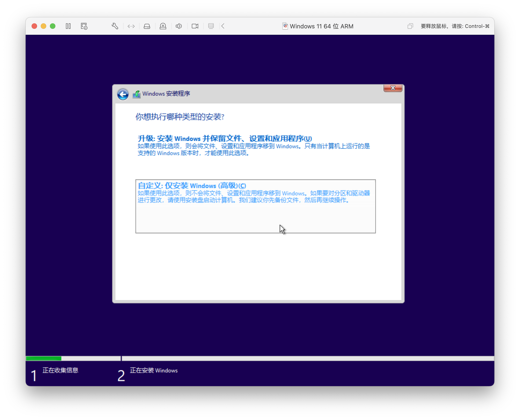Open virtual machine settings wrench

[x=115, y=26]
